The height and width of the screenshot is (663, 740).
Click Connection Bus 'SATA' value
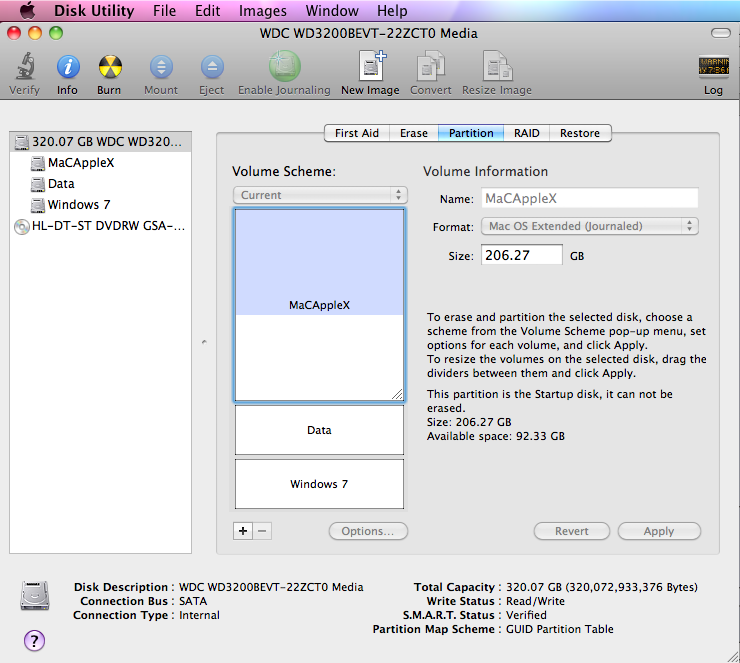point(193,601)
